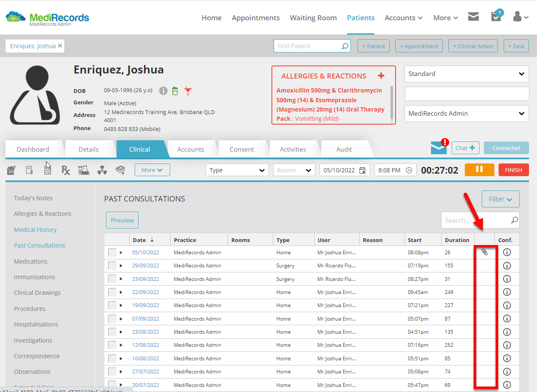This screenshot has width=537, height=392.
Task: Add a new allergy with red plus
Action: tap(381, 76)
